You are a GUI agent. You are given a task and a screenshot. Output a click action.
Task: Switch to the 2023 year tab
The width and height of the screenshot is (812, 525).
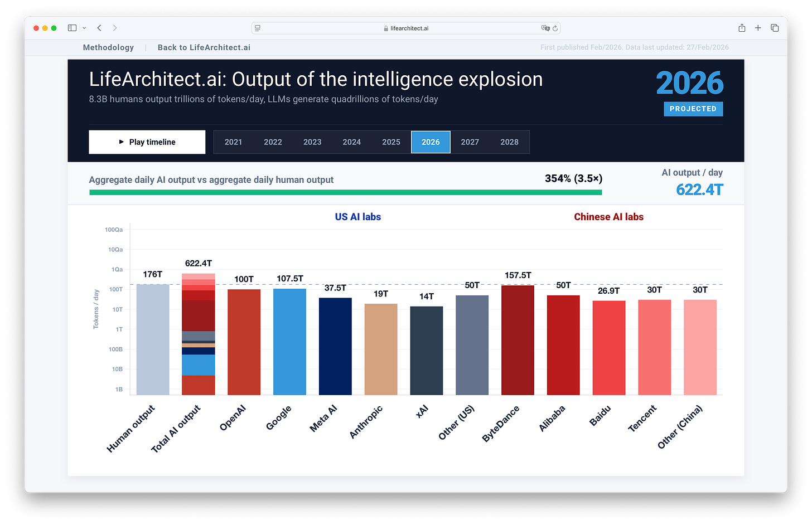tap(312, 142)
